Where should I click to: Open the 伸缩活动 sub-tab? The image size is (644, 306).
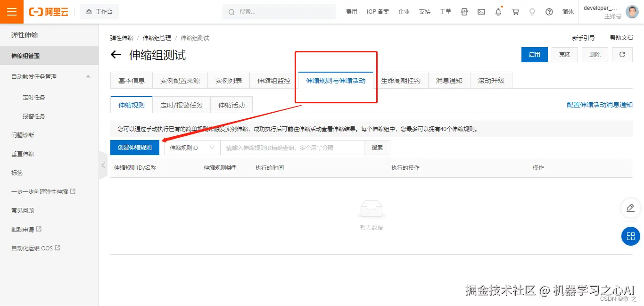point(231,104)
